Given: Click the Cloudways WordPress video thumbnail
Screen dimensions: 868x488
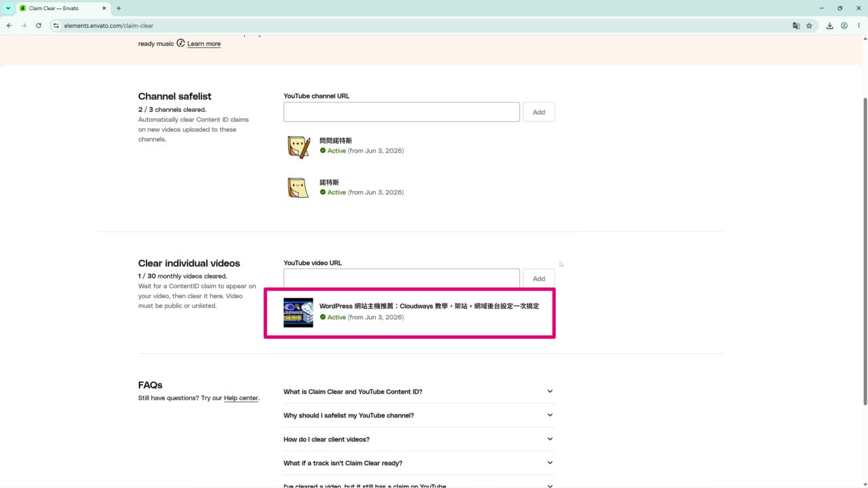Looking at the screenshot, I should coord(298,312).
